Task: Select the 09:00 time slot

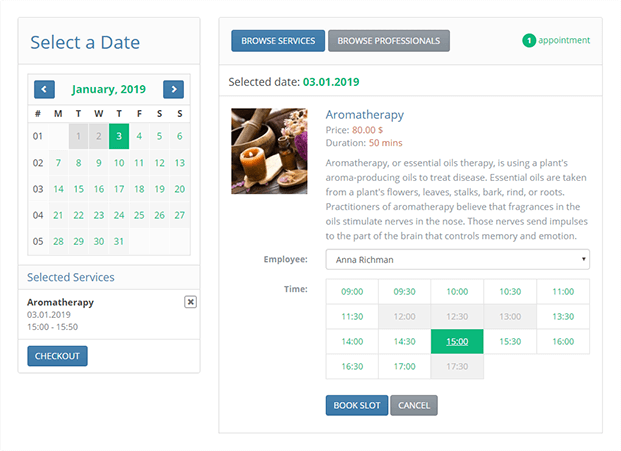Action: click(352, 292)
